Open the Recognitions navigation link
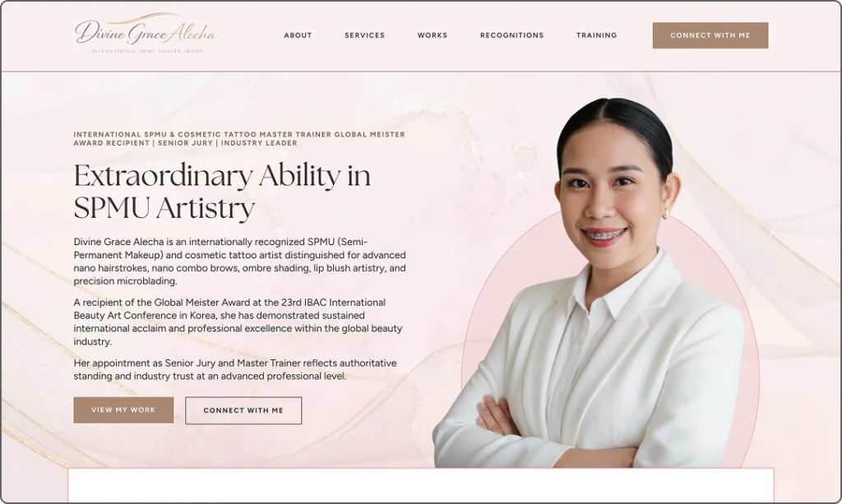 point(511,35)
